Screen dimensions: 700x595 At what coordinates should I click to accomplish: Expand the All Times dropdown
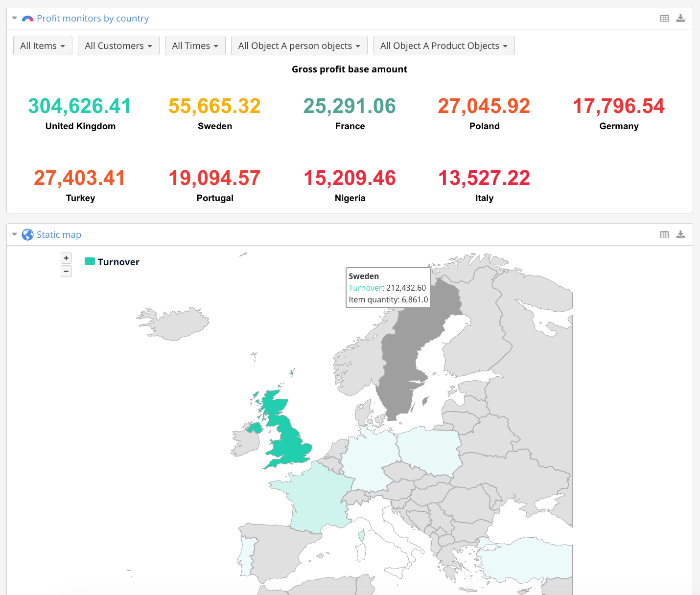(195, 46)
